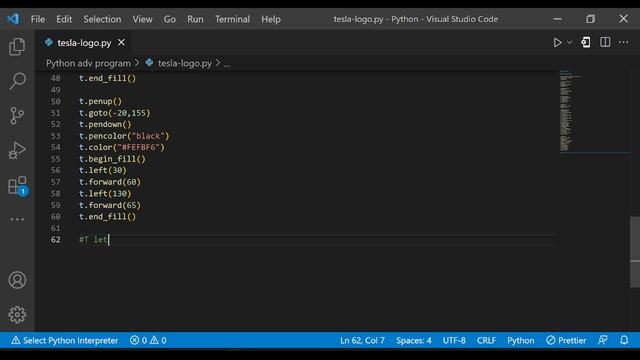Select the tesla-logo.py editor tab

click(84, 42)
